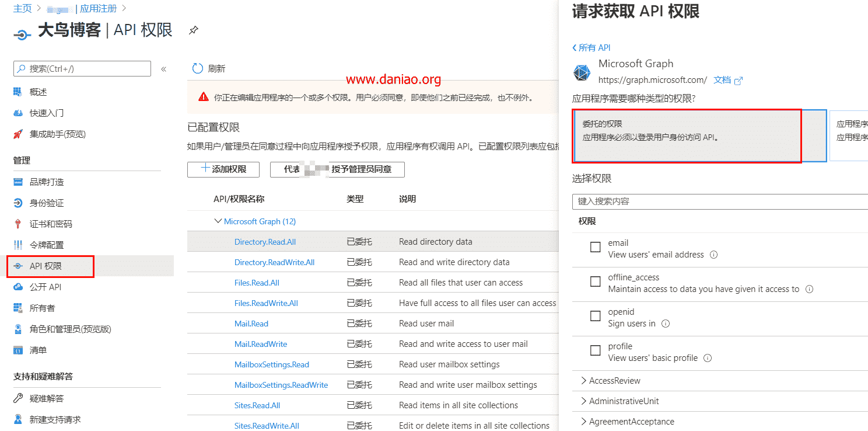Click the app registration icon beside 大鸟博客 title
Screen dimensions: 868x431
pyautogui.click(x=22, y=34)
